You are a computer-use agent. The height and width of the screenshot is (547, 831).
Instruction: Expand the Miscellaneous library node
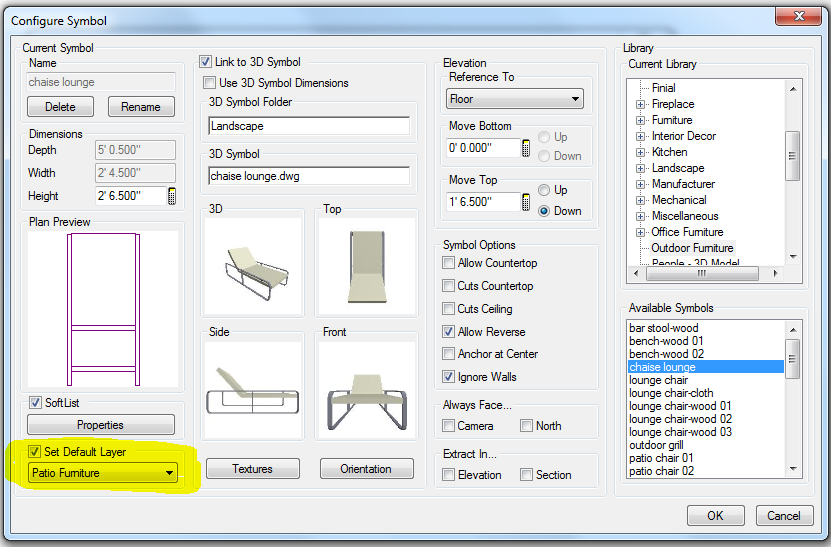640,216
